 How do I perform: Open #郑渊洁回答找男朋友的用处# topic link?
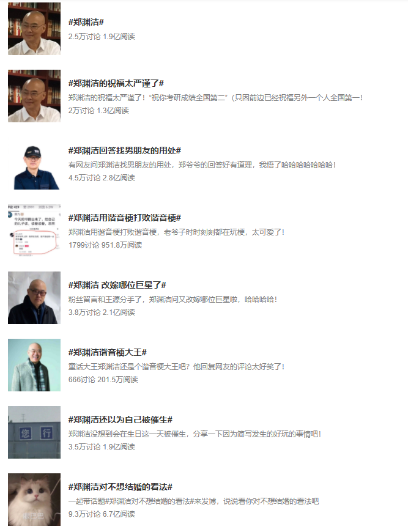tap(125, 150)
